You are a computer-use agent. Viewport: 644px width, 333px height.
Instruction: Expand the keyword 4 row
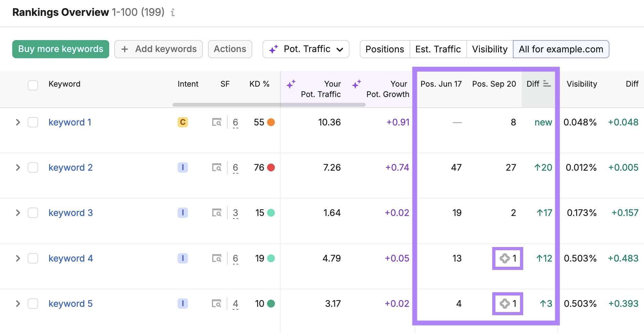click(x=18, y=258)
